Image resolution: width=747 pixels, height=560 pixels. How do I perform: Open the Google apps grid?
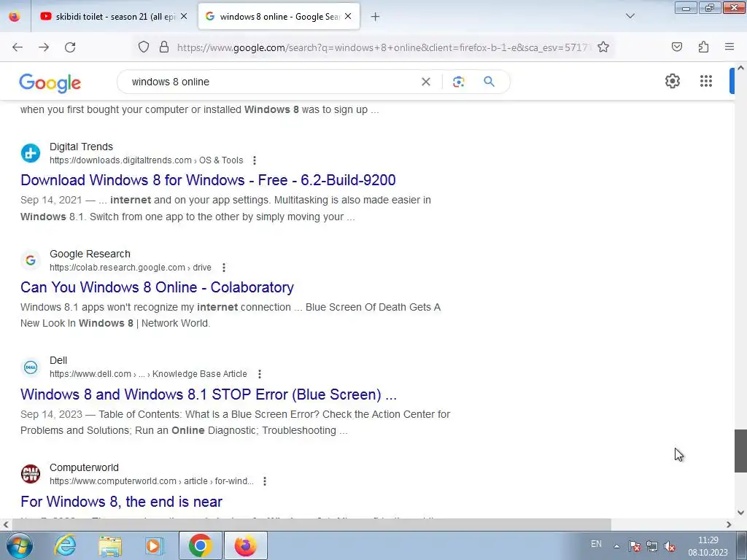tap(706, 81)
